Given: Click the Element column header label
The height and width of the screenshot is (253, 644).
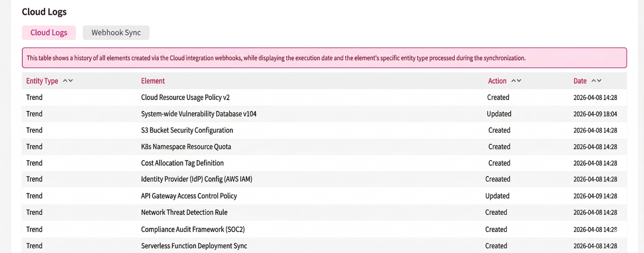Looking at the screenshot, I should tap(153, 81).
